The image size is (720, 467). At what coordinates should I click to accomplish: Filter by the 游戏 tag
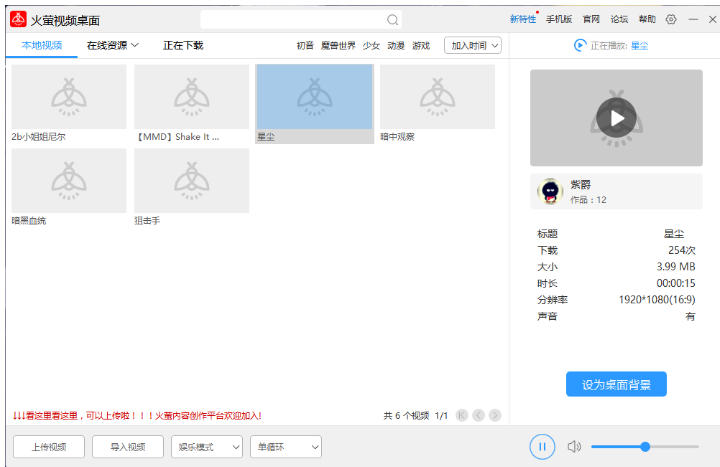click(421, 45)
